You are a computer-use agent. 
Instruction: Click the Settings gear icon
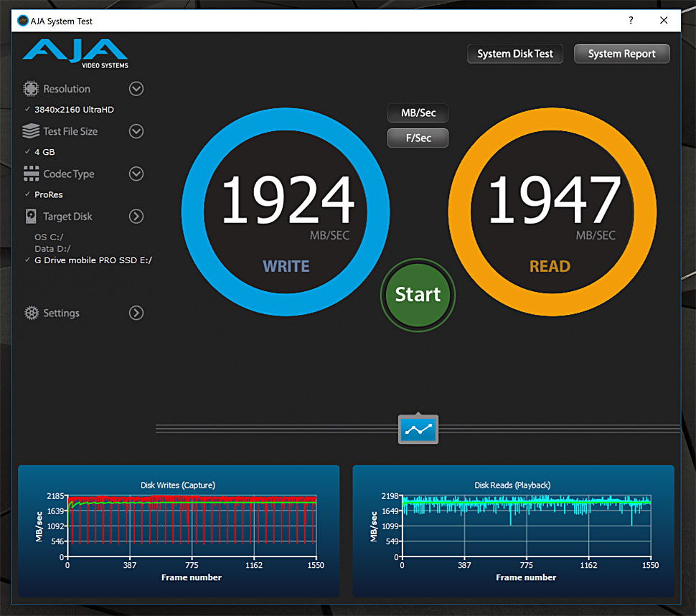click(31, 313)
